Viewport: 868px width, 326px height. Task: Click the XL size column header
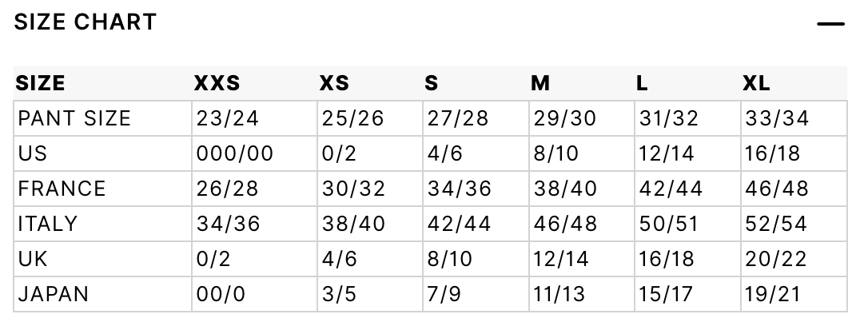pyautogui.click(x=756, y=83)
